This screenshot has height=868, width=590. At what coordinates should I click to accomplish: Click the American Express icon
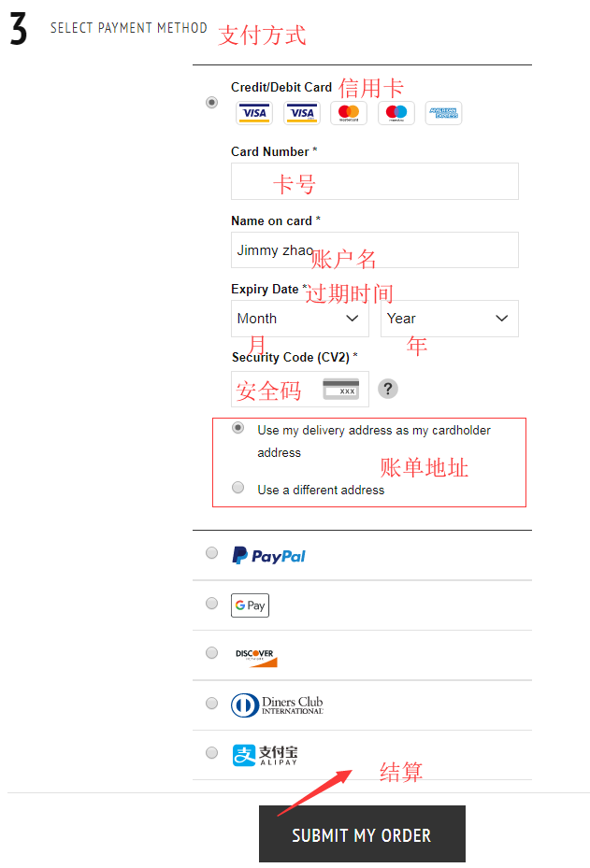point(444,113)
